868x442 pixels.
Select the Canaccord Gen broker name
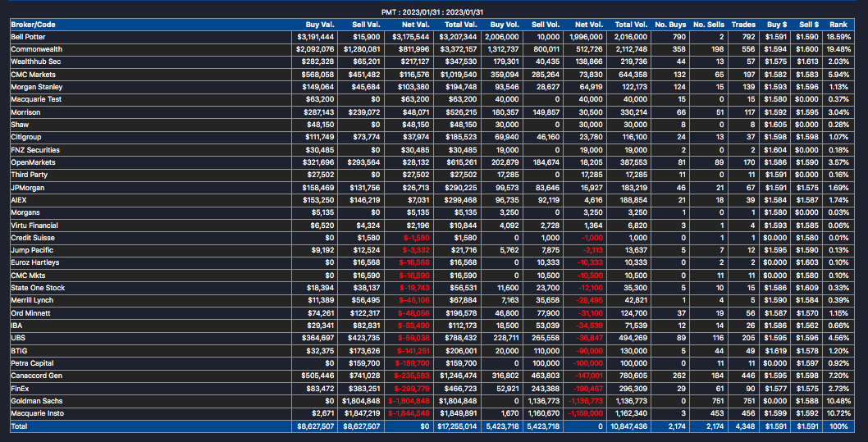(x=37, y=376)
